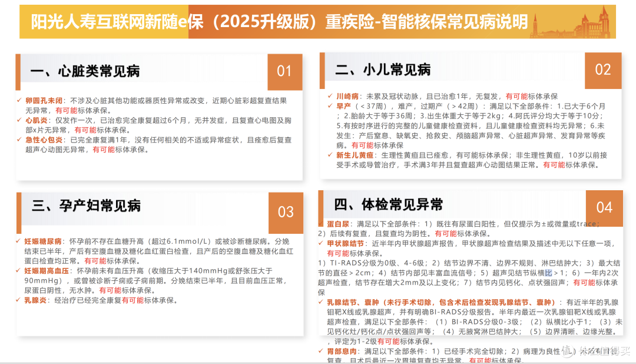Screen dimensions: 636x364
Task: Click the checkmark bullet beside 心肌炎
Action: coord(19,120)
